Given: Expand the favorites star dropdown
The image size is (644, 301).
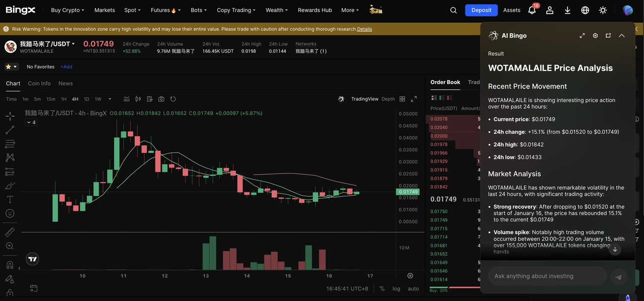Looking at the screenshot, I should (x=12, y=66).
